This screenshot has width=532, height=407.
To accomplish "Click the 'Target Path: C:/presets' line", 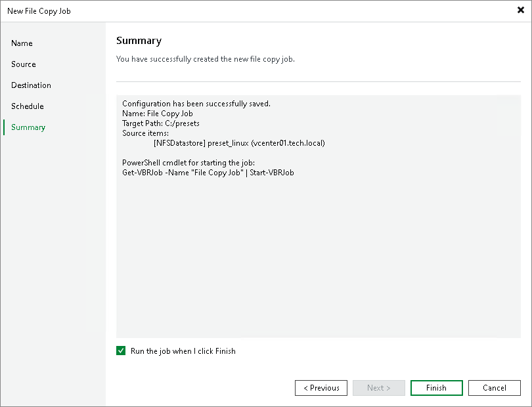I will (x=161, y=123).
